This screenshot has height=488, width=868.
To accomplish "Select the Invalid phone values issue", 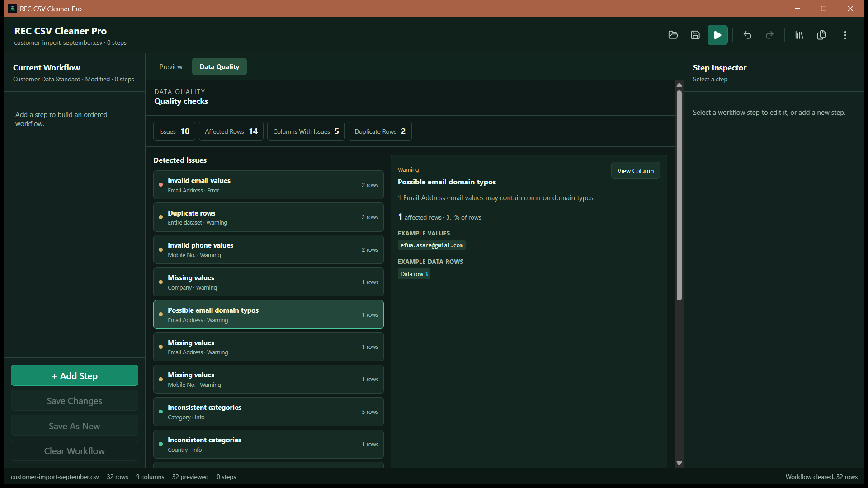I will click(269, 250).
